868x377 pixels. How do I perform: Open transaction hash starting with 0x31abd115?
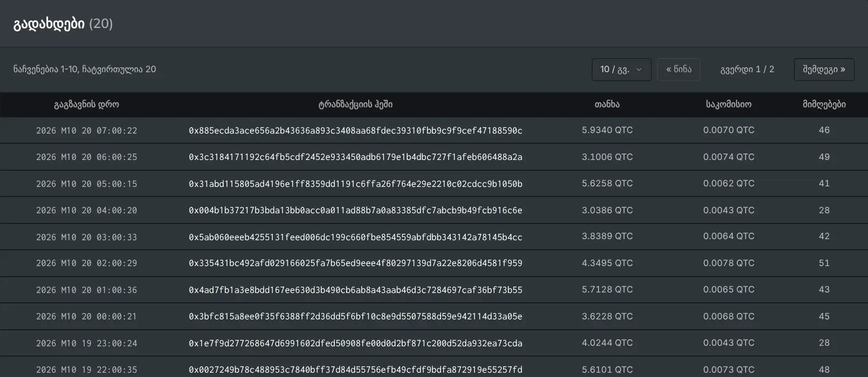[x=355, y=184]
